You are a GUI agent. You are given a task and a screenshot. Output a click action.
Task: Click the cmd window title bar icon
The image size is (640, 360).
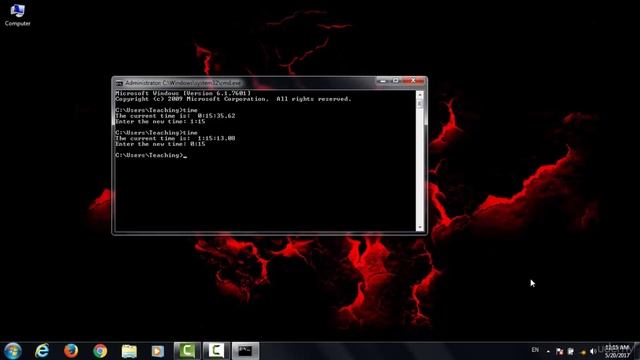click(x=119, y=83)
